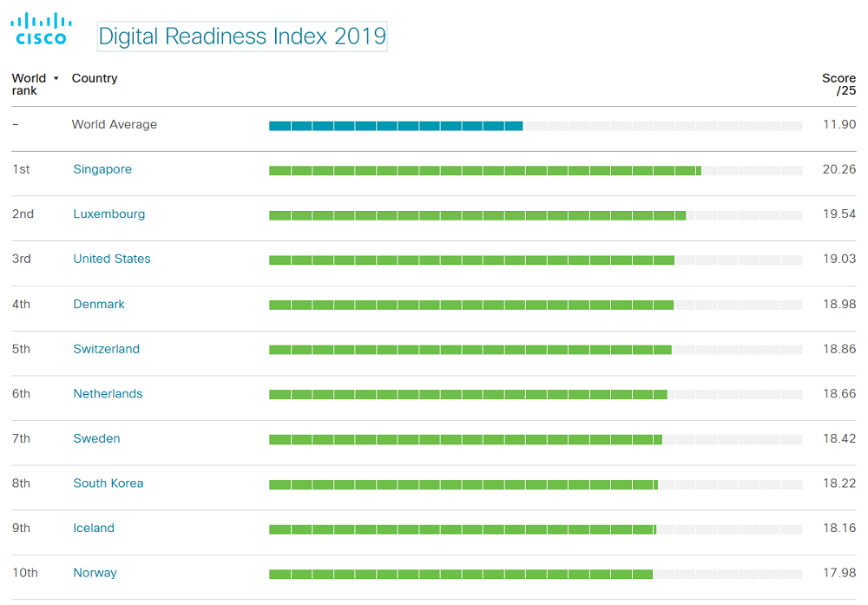Click Luxembourg's green score bar
Viewport: 868px width, 605px height.
(477, 215)
